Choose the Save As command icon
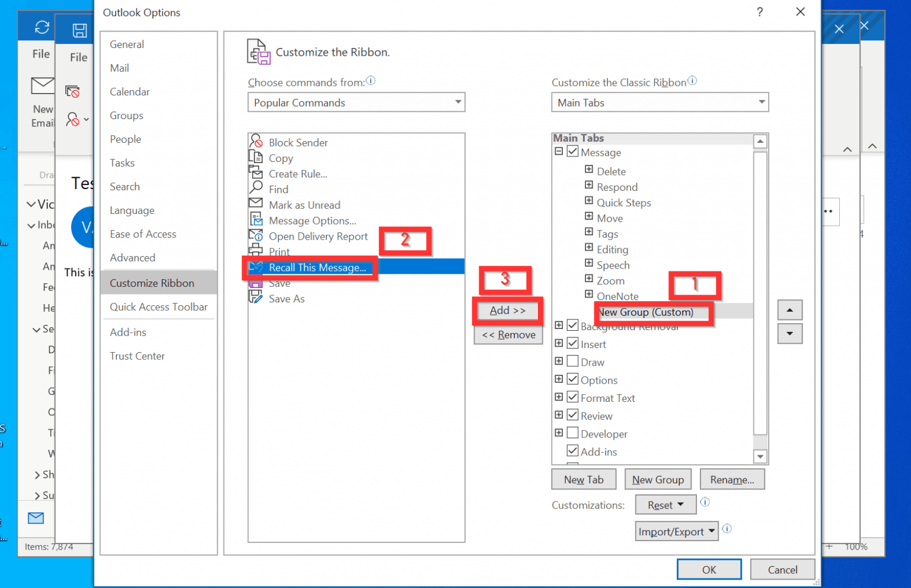 tap(256, 298)
